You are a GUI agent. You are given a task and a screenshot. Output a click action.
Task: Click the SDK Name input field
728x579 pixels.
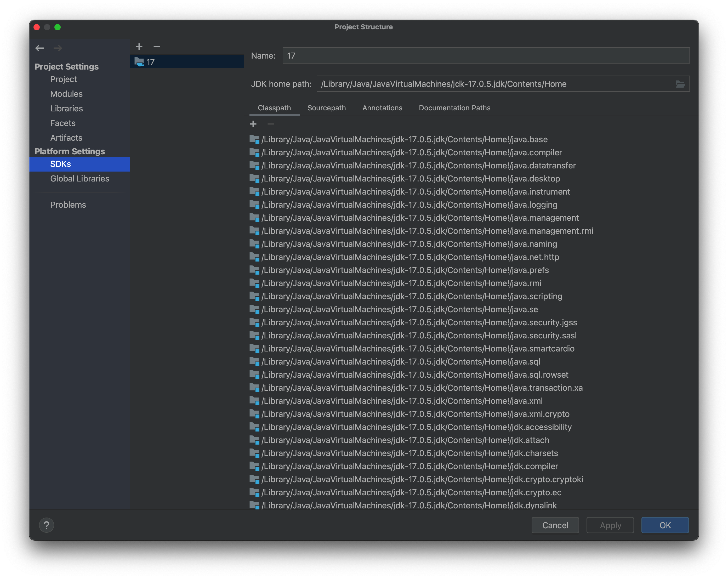(x=486, y=56)
